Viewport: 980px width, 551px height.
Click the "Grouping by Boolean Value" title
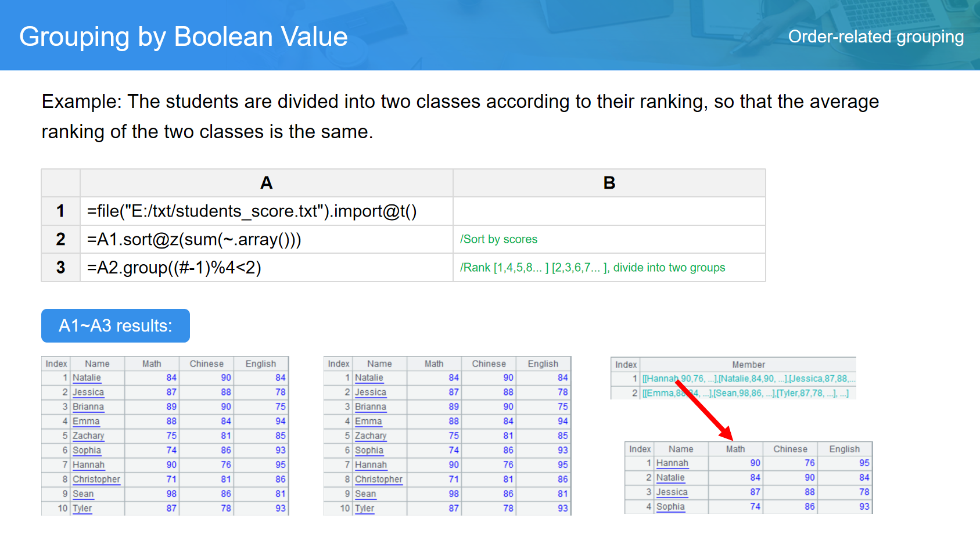tap(183, 37)
